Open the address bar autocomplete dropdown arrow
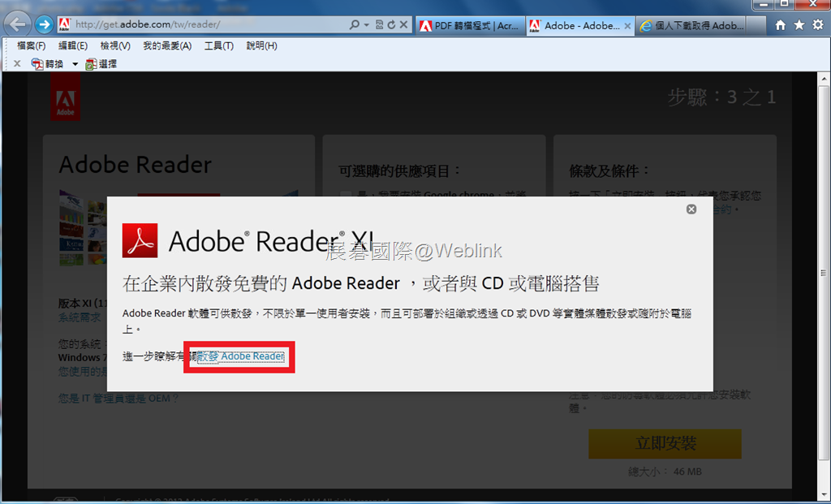Screen dimensions: 831x504 366,25
